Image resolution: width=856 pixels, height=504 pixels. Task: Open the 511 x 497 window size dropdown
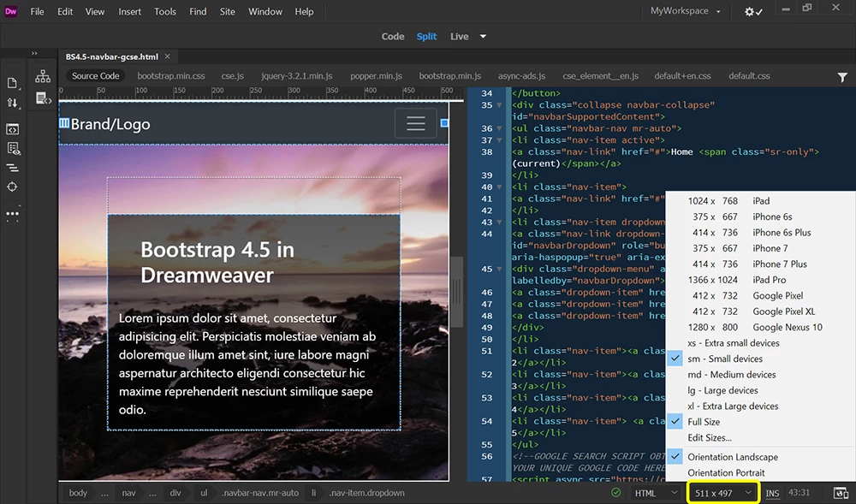coord(722,493)
